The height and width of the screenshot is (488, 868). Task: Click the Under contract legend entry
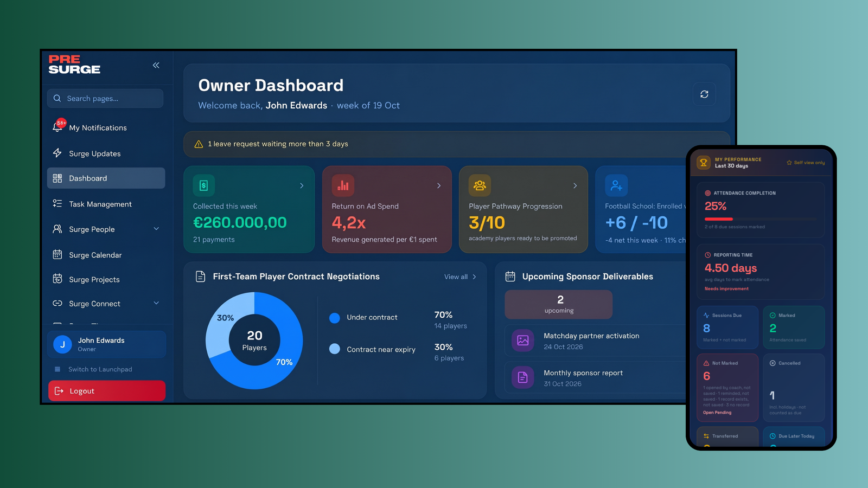pos(363,318)
